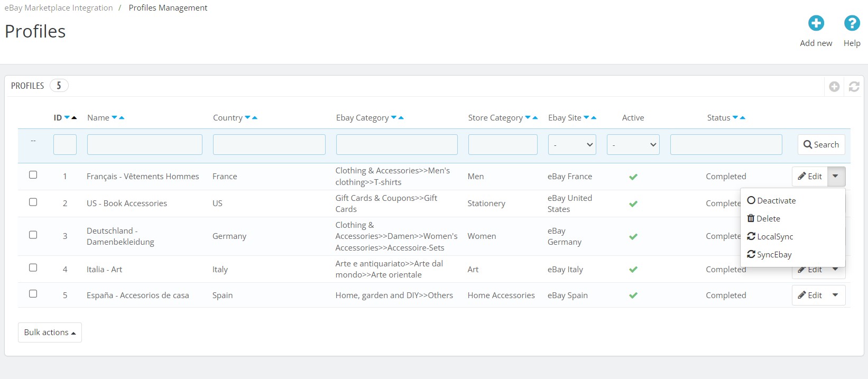868x379 pixels.
Task: Click the 'Stationery' store category cell
Action: [x=486, y=204]
